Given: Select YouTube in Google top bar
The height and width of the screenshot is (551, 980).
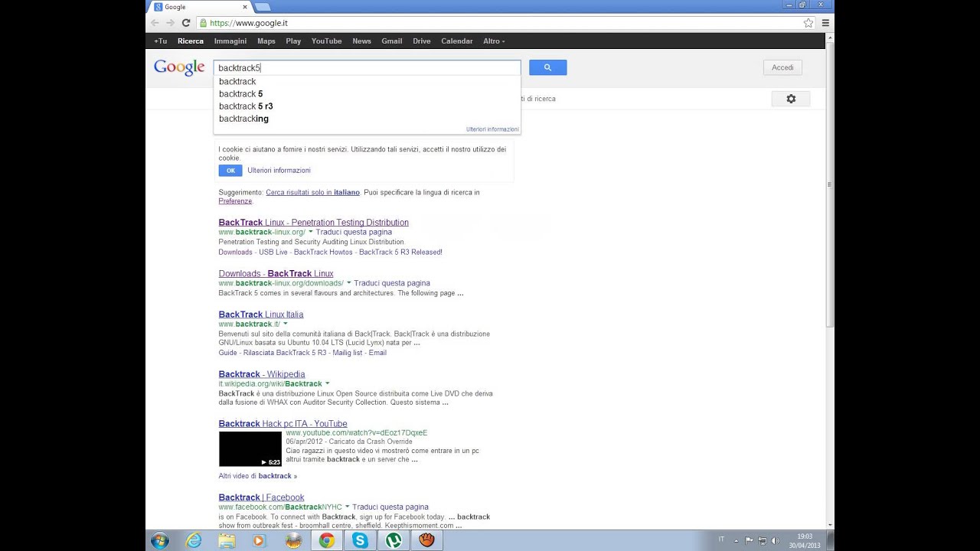Looking at the screenshot, I should 326,41.
